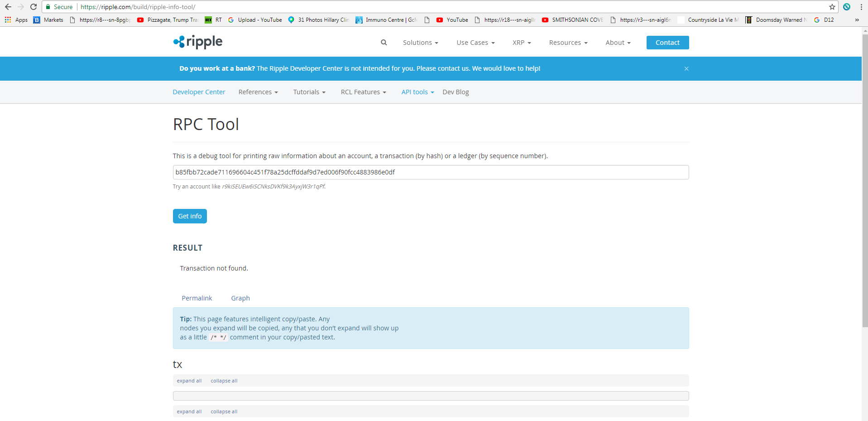868x421 pixels.
Task: Click the browser forward arrow
Action: point(20,7)
